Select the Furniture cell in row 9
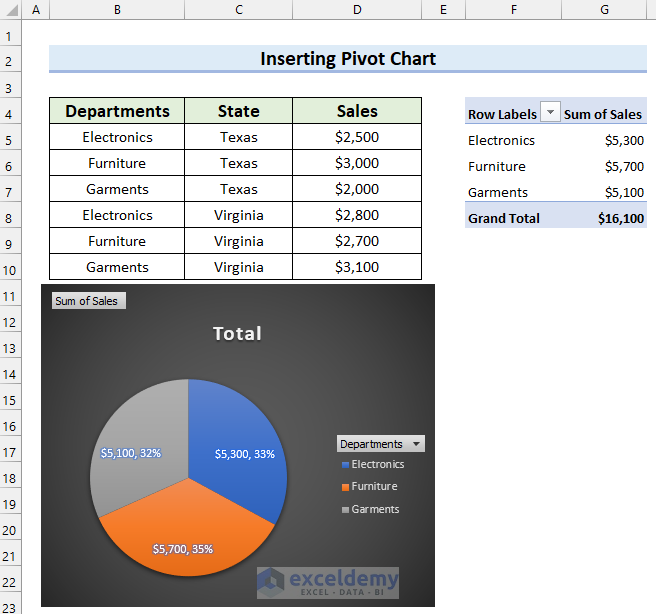This screenshot has height=614, width=656. pyautogui.click(x=117, y=240)
